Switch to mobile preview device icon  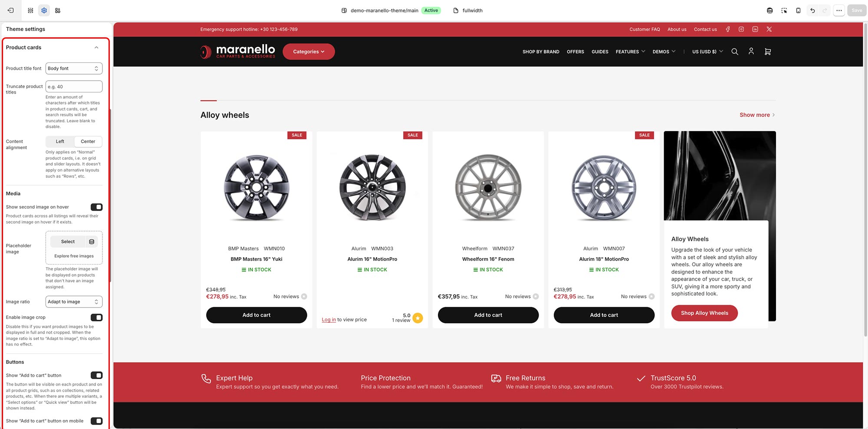(x=798, y=10)
